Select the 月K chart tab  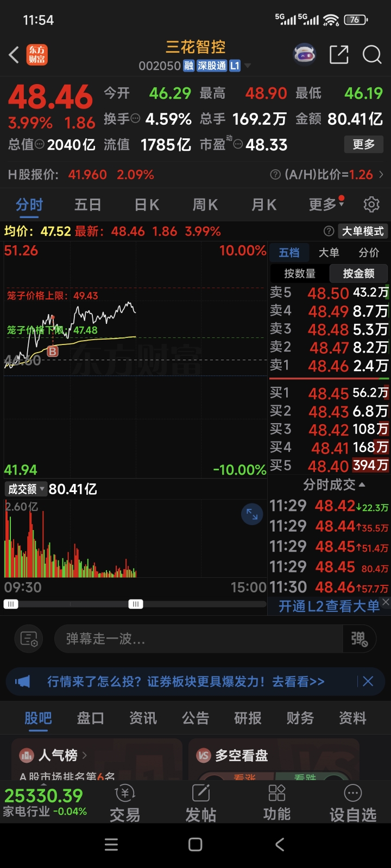pyautogui.click(x=264, y=205)
